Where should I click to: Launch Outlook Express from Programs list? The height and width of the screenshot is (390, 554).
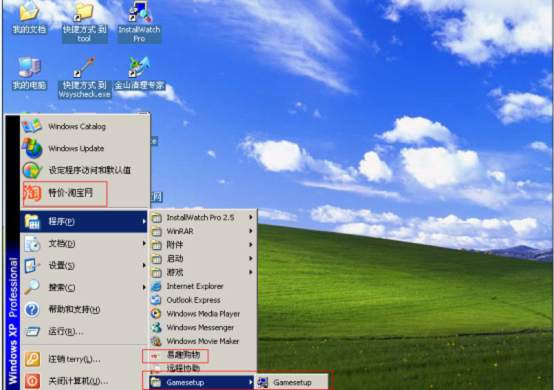202,300
